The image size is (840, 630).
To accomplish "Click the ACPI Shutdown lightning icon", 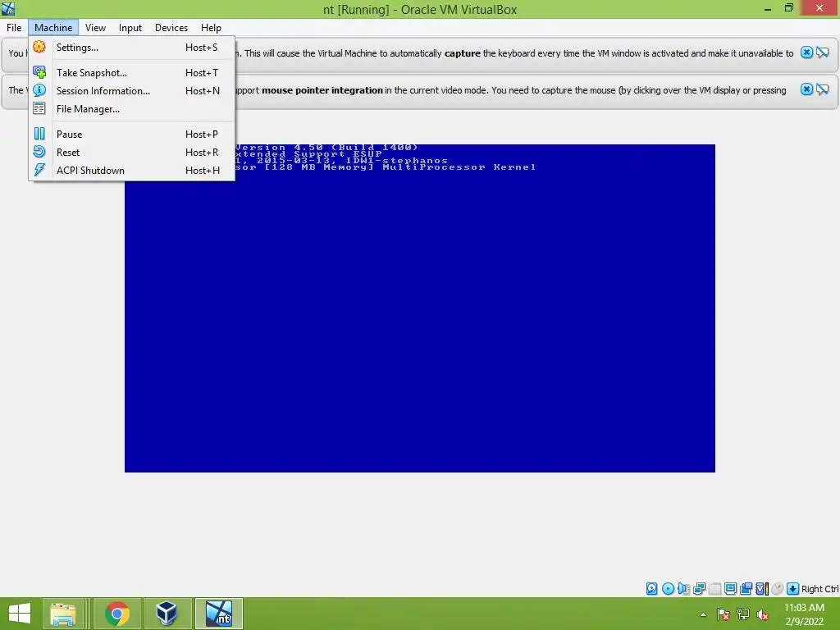I will (39, 171).
